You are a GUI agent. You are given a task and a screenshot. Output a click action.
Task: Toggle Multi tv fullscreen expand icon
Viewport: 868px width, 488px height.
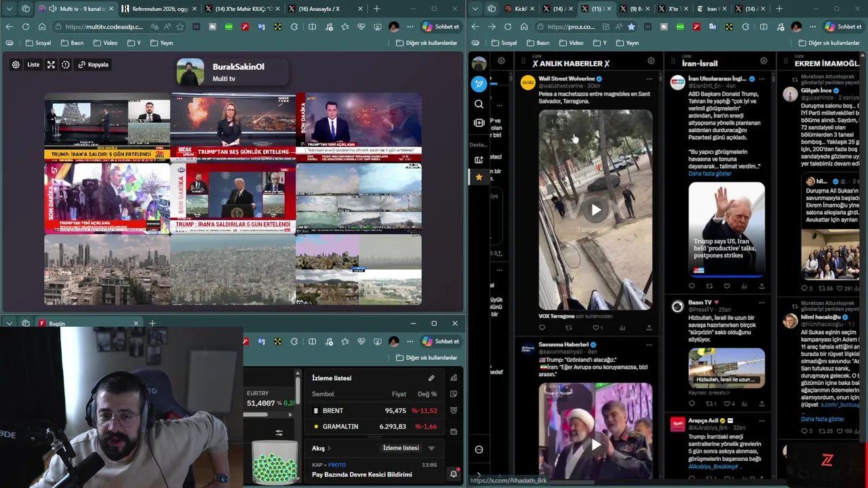click(x=51, y=64)
